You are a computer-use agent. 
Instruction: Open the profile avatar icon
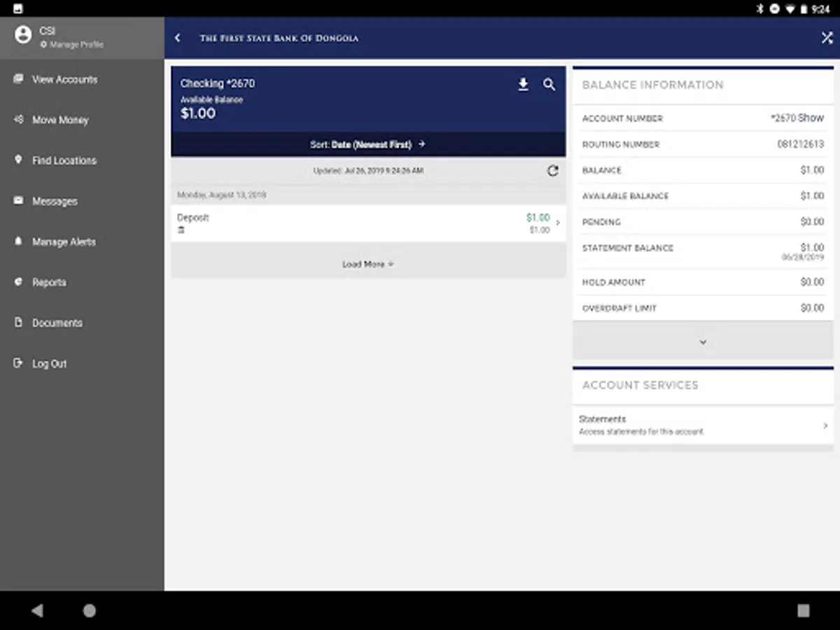click(x=23, y=34)
